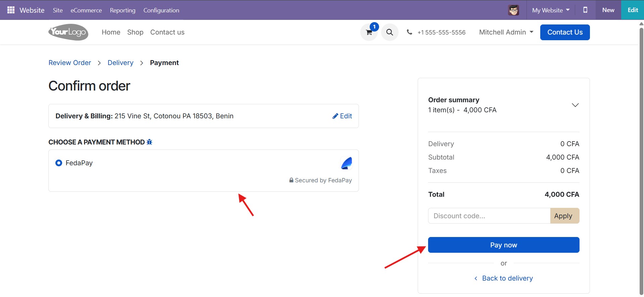Open the shopping cart icon
The image size is (644, 297).
click(x=369, y=33)
